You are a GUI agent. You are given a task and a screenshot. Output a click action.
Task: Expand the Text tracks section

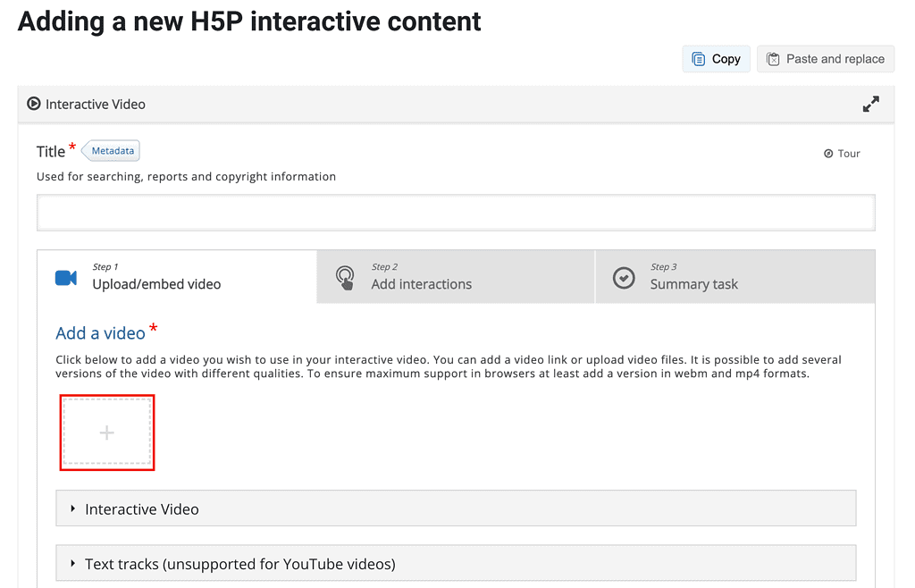(x=456, y=563)
